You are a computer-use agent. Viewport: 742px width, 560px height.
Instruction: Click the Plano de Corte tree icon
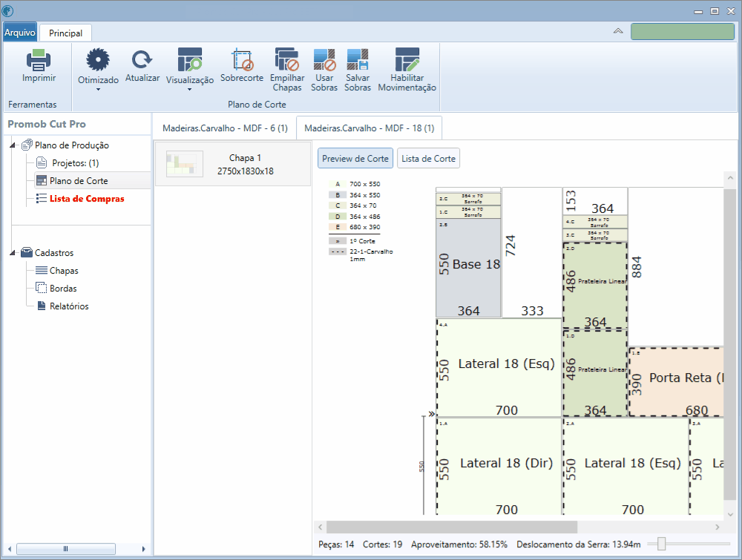[x=42, y=181]
